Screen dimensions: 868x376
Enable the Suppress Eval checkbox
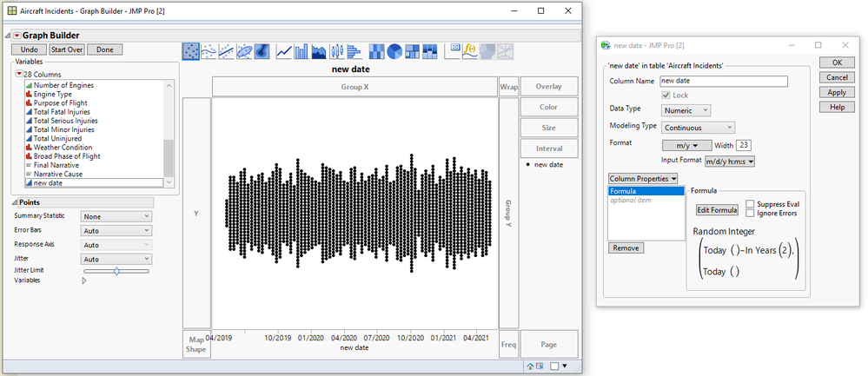pyautogui.click(x=750, y=204)
